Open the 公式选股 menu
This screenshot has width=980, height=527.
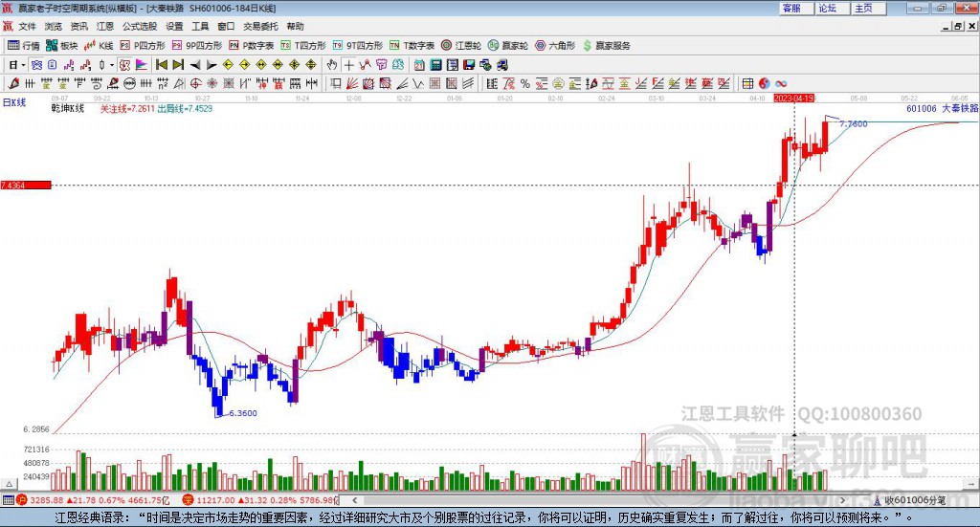(140, 26)
